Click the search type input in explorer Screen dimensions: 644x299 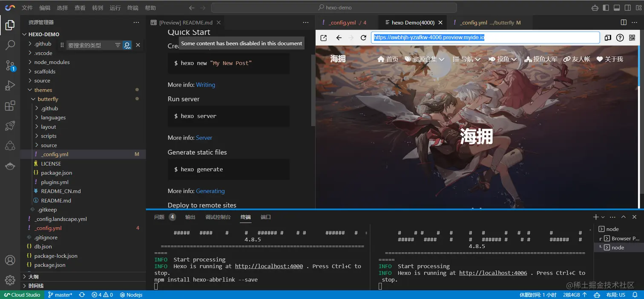[89, 45]
